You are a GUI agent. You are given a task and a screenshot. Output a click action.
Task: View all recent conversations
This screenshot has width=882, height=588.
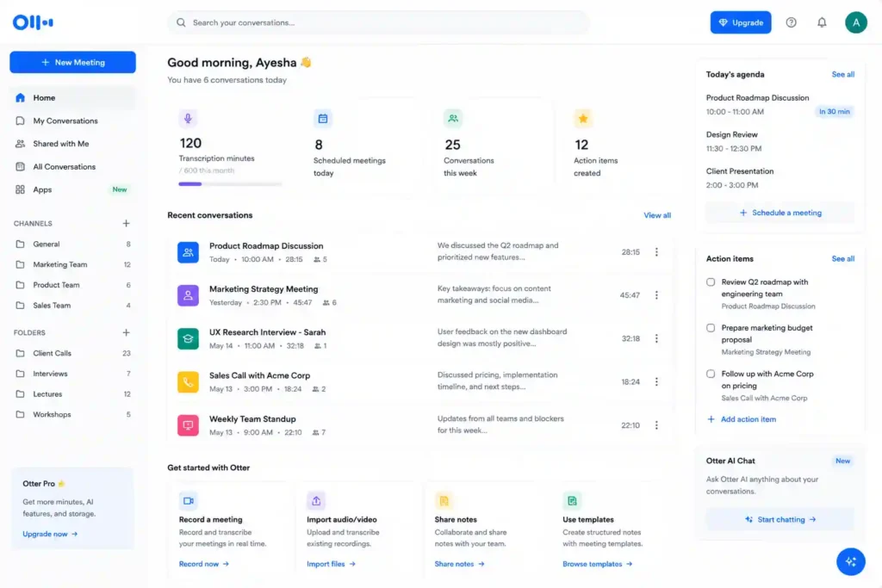pos(657,215)
